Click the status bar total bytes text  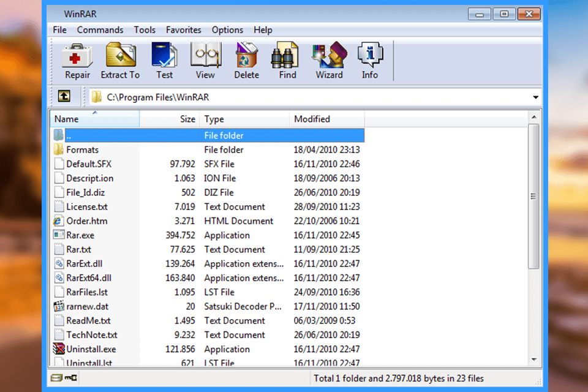point(399,379)
